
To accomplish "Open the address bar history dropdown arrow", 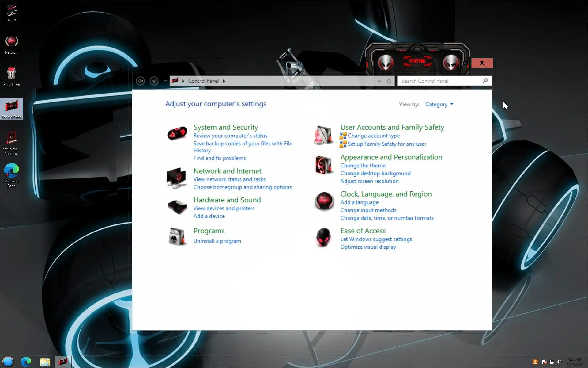I will click(x=379, y=81).
